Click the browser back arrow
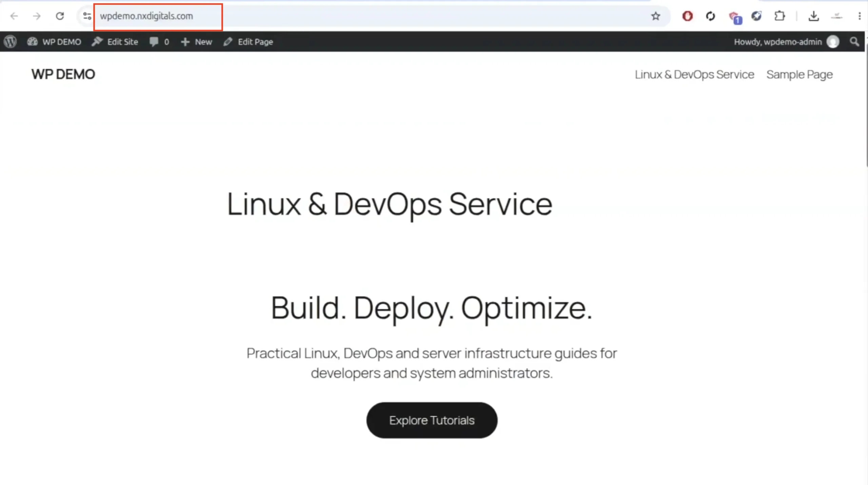Viewport: 868px width, 485px height. coord(14,16)
